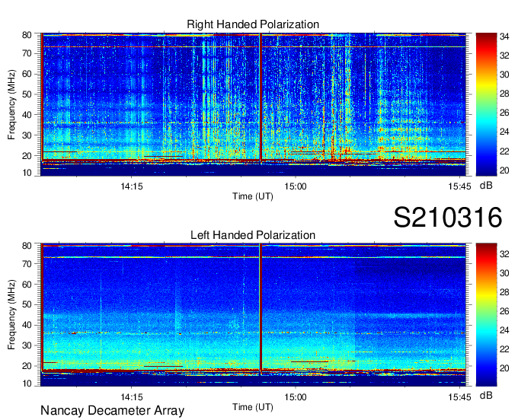This screenshot has width=518, height=420.
Task: Click the 40 frequency tick of Left Handed plot
Action: [27, 325]
